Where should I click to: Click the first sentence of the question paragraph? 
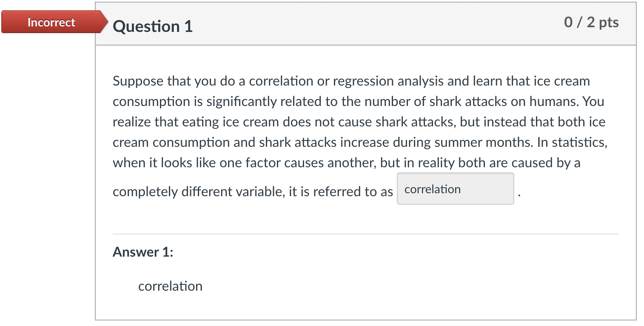298,81
